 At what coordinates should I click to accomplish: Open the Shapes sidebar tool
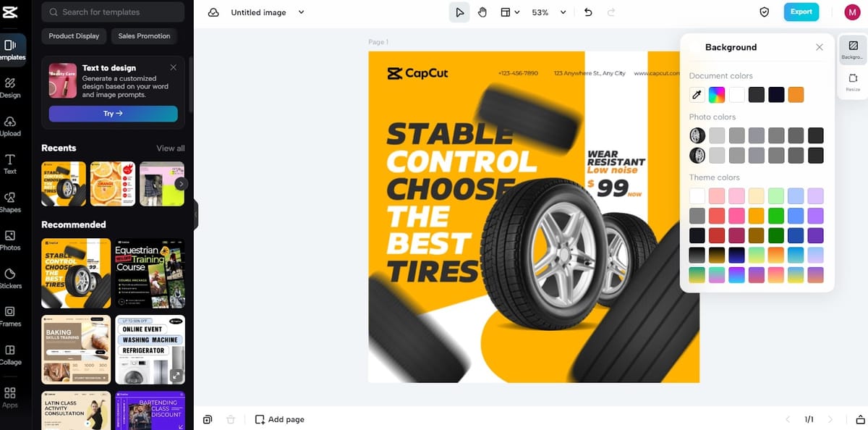(10, 201)
